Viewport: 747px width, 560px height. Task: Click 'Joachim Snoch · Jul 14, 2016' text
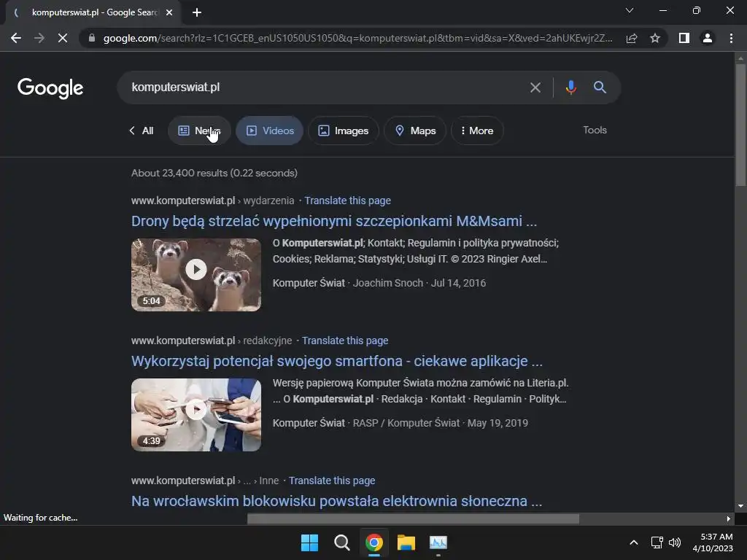(419, 283)
